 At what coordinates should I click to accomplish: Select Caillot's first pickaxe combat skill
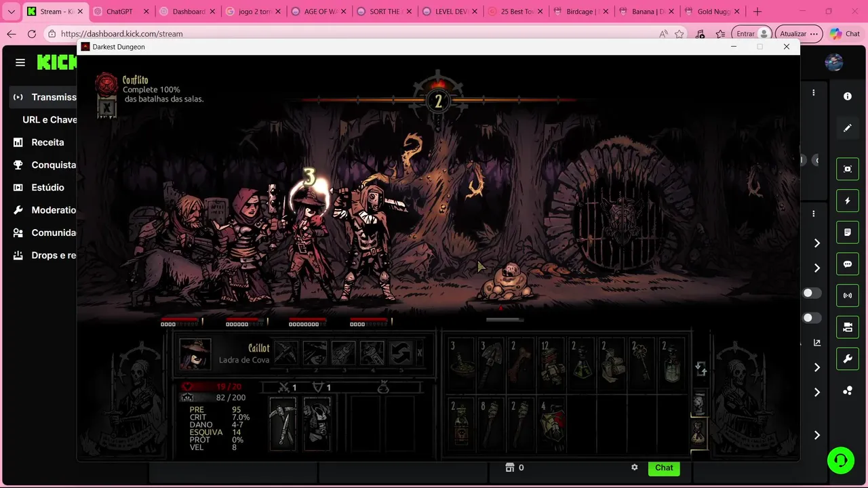pyautogui.click(x=286, y=353)
